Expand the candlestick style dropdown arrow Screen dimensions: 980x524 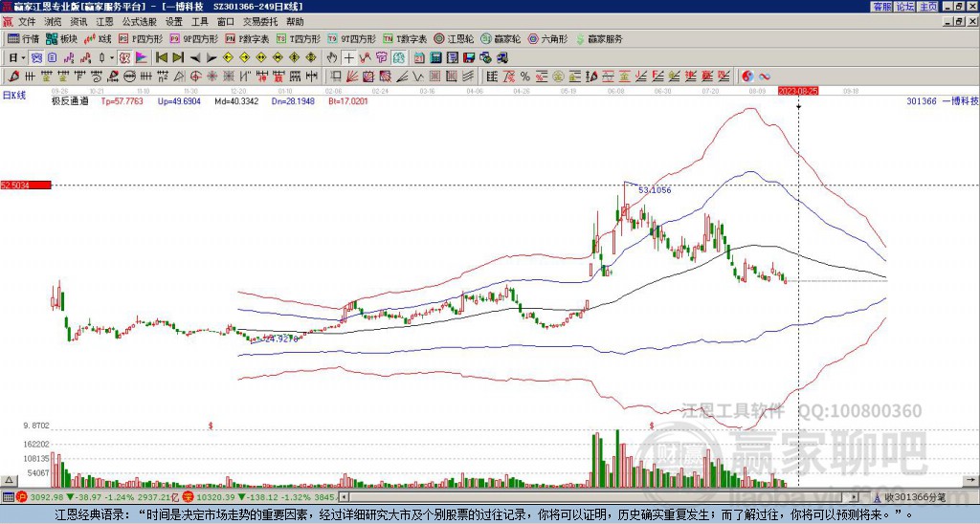point(112,58)
